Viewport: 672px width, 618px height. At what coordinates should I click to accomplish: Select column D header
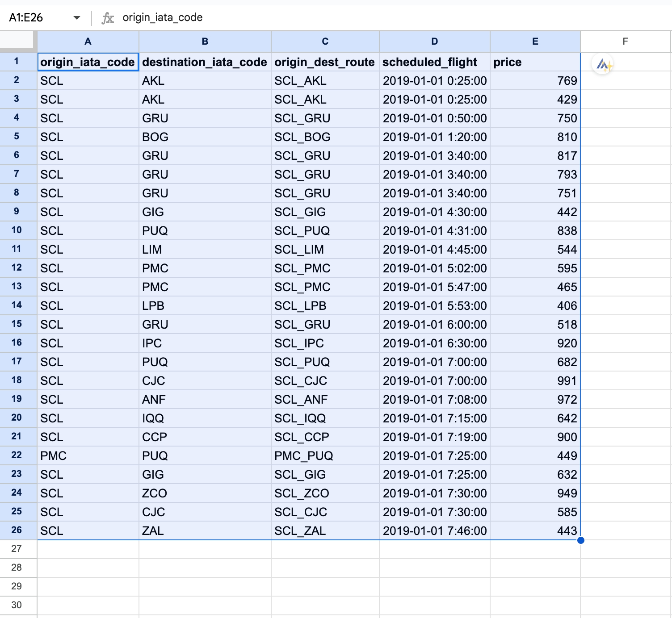pyautogui.click(x=434, y=42)
